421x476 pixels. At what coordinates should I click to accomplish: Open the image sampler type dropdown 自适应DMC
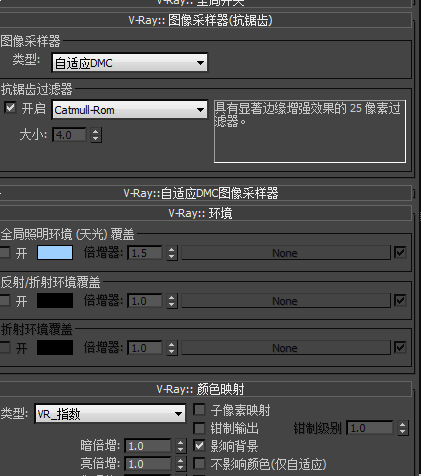pyautogui.click(x=130, y=63)
